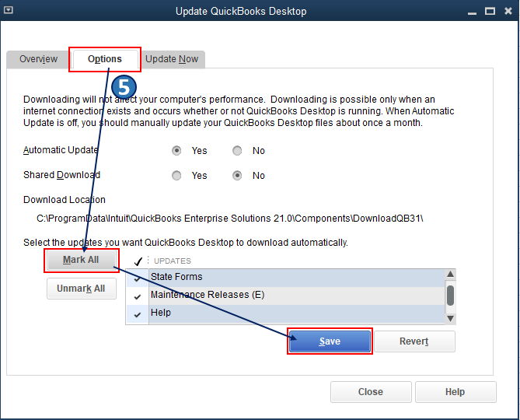
Task: Click the Revert button
Action: click(x=414, y=341)
